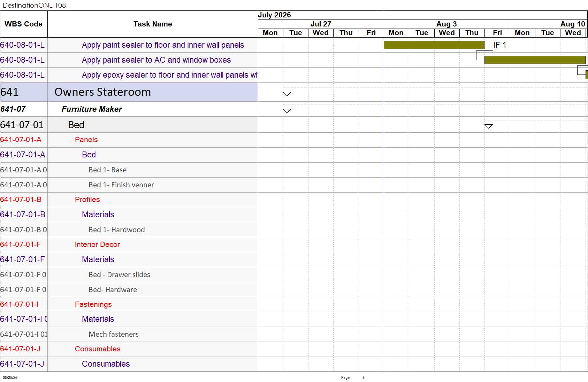Image resolution: width=588 pixels, height=382 pixels.
Task: Select the Materials row under Interior Decor
Action: 129,259
